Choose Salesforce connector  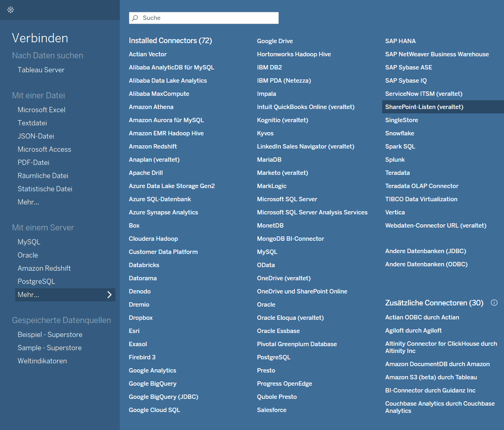coord(272,410)
